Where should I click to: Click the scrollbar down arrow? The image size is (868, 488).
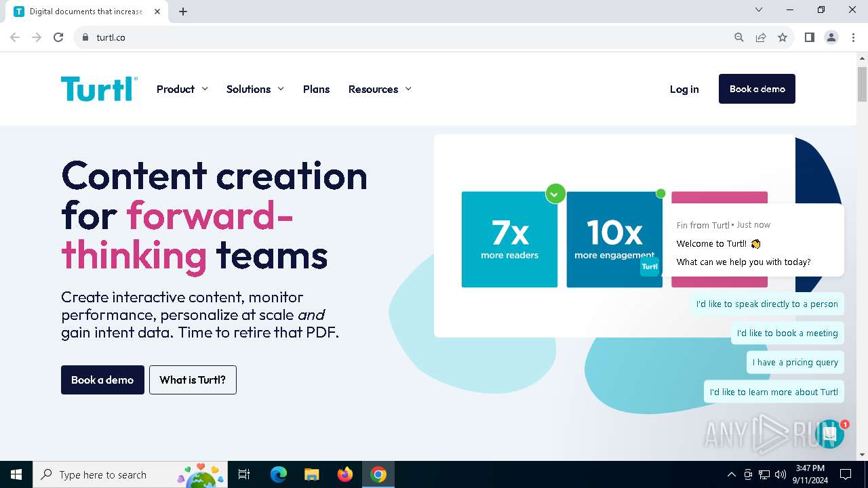click(x=862, y=455)
